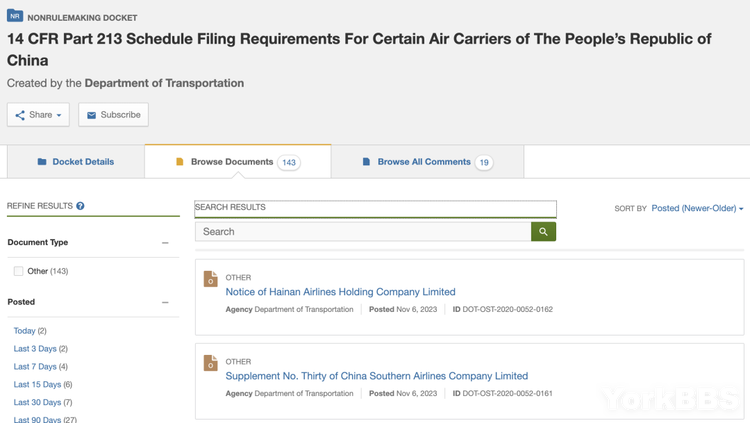Click the China Southern document icon
Screen dimensions: 750x423
[210, 363]
